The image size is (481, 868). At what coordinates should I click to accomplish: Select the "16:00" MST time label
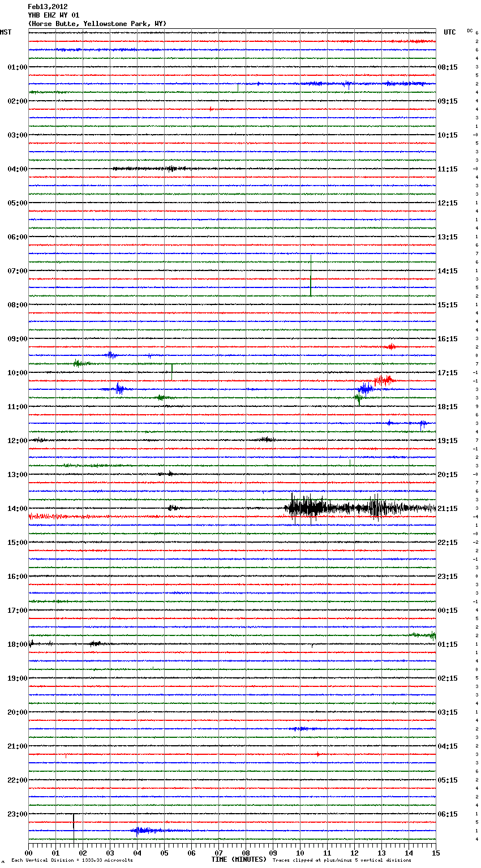point(18,577)
